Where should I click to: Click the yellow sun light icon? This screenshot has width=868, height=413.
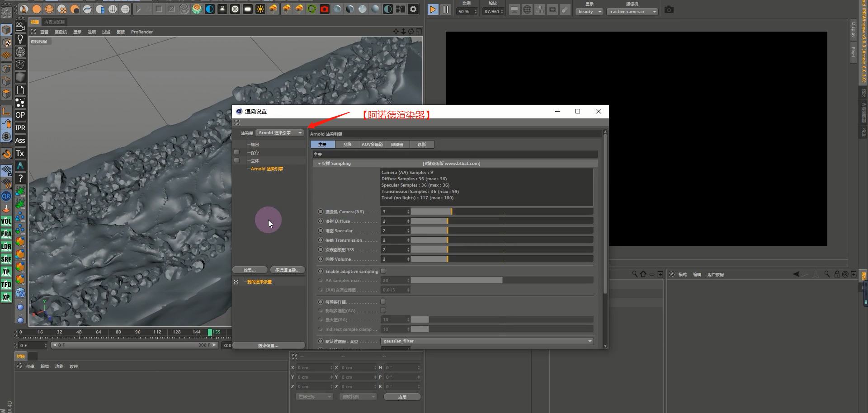point(260,9)
